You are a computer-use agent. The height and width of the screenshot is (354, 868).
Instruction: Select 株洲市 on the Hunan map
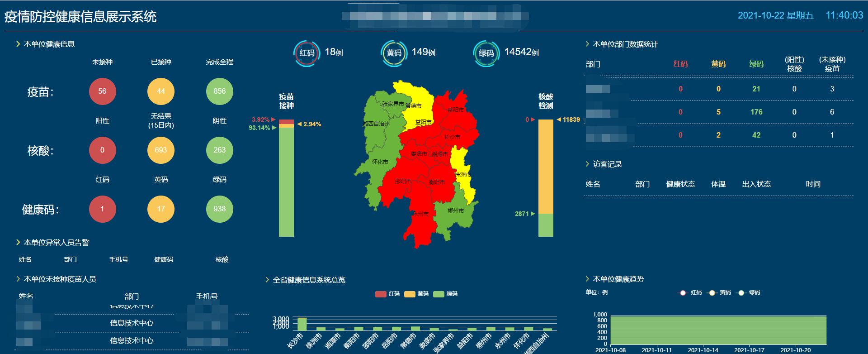[x=462, y=174]
